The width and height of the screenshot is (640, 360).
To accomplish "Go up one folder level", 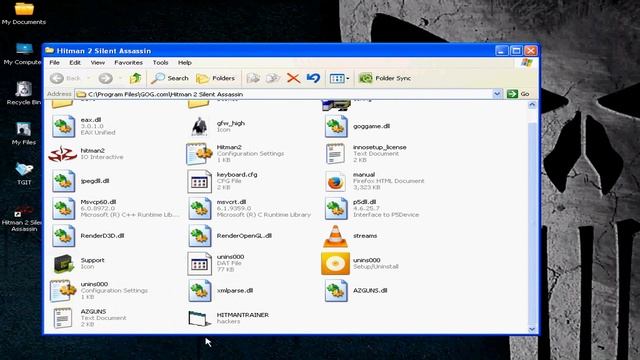I will (136, 78).
